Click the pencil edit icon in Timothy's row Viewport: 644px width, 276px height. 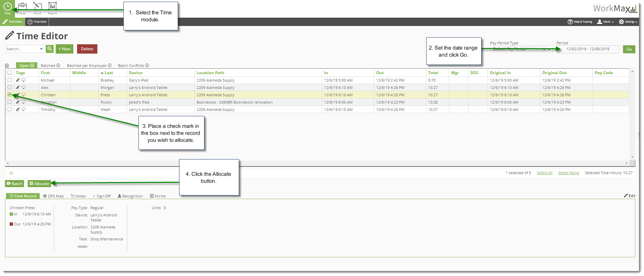(x=18, y=110)
